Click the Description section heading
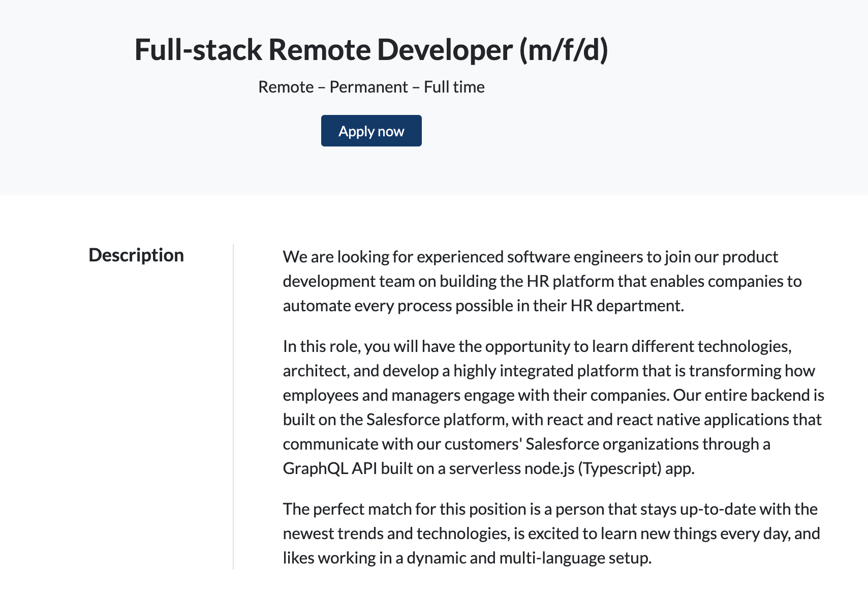Screen dimensions: 868x591 click(x=136, y=255)
